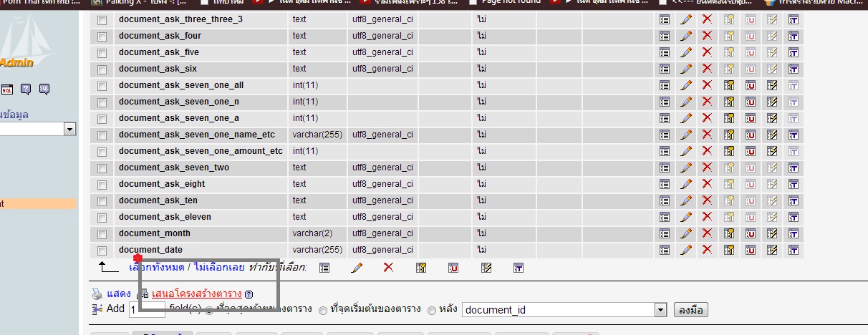This screenshot has width=868, height=335.
Task: Set primary key on document_ask_seven_one_all
Action: [x=729, y=85]
